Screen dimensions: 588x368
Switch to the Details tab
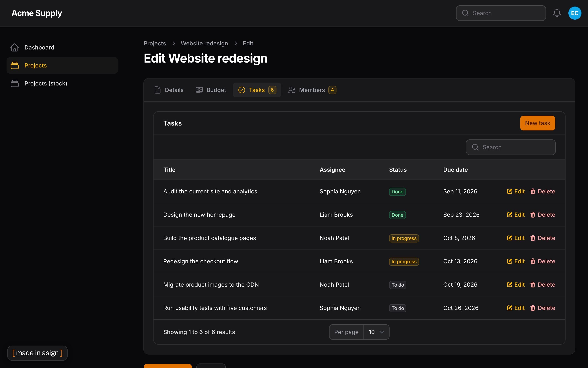point(169,90)
